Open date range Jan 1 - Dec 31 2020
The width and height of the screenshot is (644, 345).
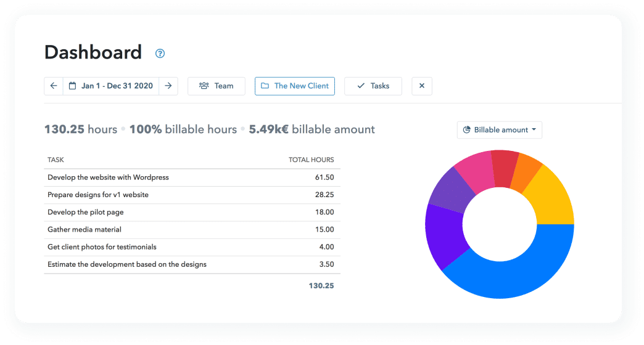click(117, 86)
